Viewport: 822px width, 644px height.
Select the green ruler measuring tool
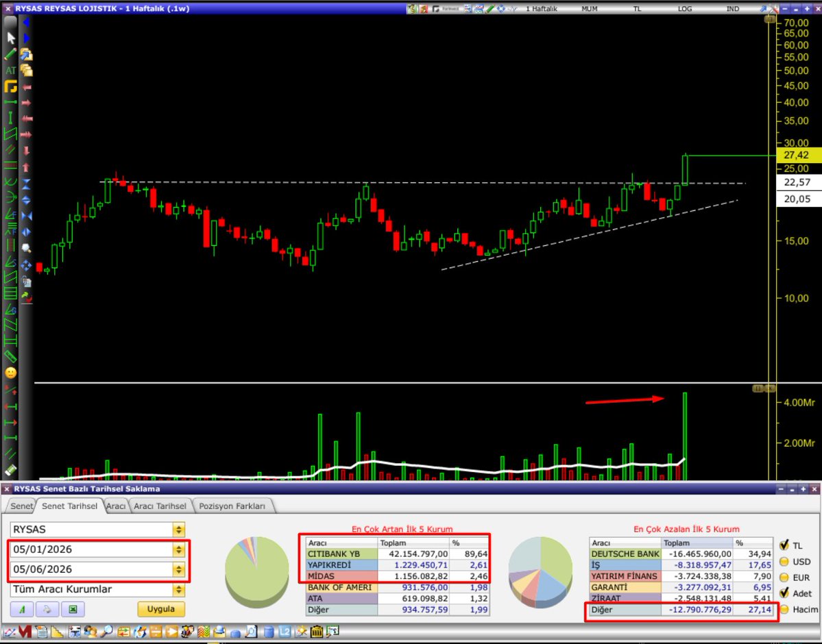tap(10, 357)
